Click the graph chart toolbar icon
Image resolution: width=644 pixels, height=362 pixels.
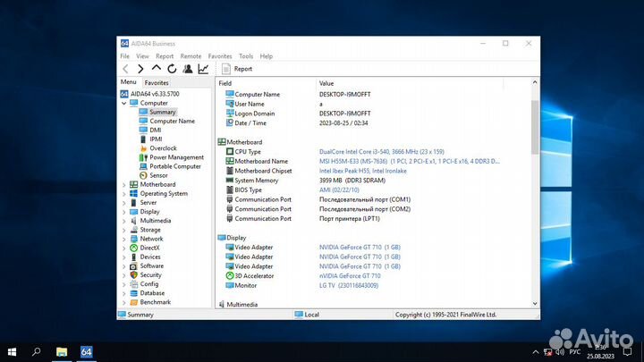(204, 69)
